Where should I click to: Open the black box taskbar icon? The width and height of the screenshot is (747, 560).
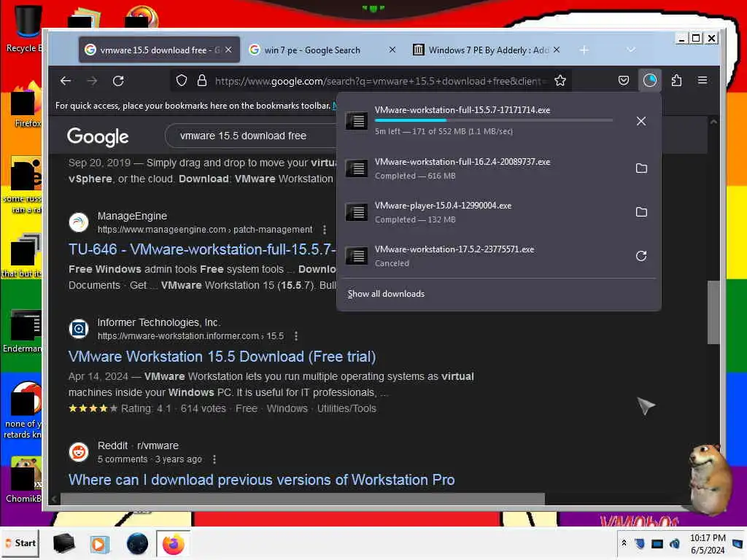pos(63,544)
